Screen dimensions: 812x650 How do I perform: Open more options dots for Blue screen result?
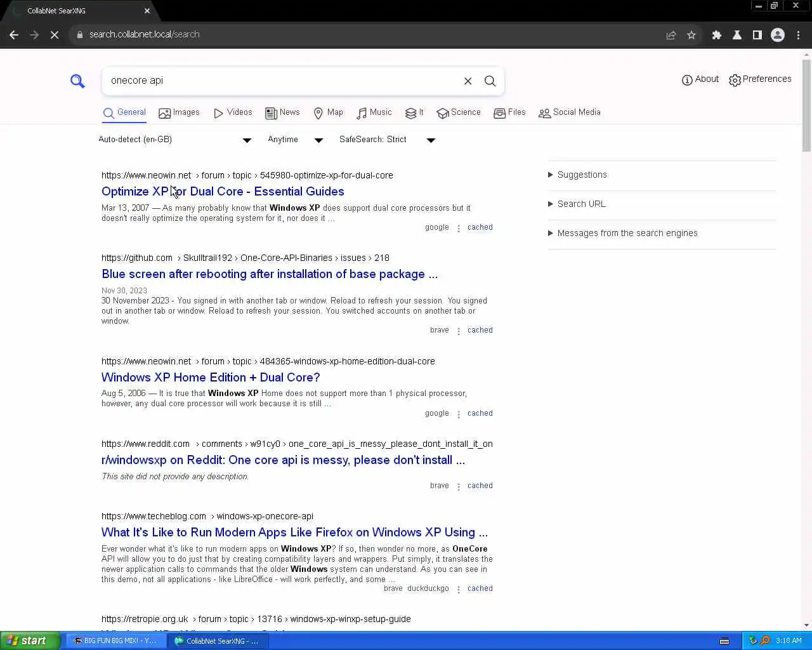point(459,331)
